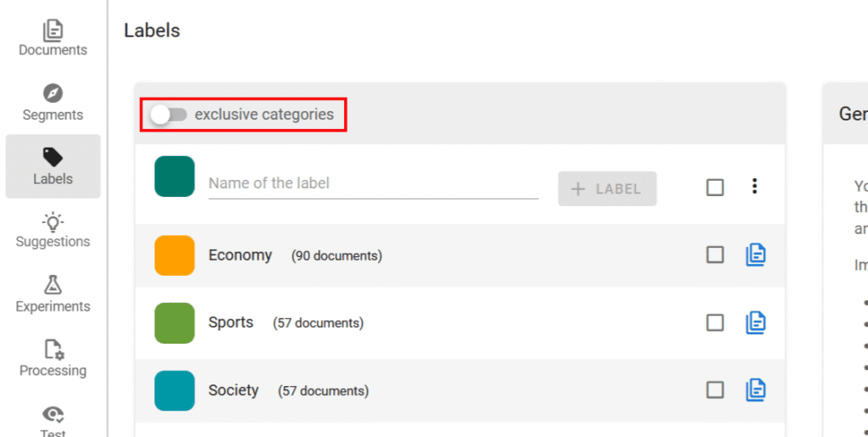The height and width of the screenshot is (437, 868).
Task: Open Segments compass icon in sidebar
Action: 53,93
